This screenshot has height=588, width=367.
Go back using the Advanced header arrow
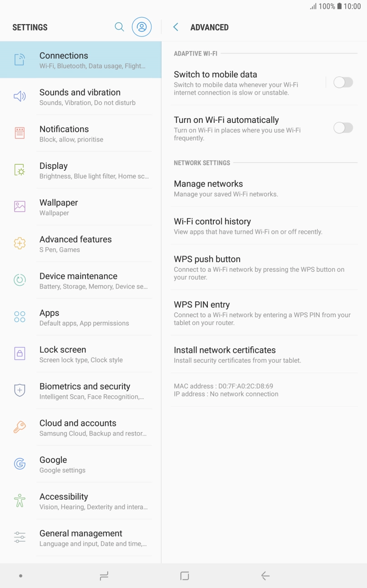point(176,27)
